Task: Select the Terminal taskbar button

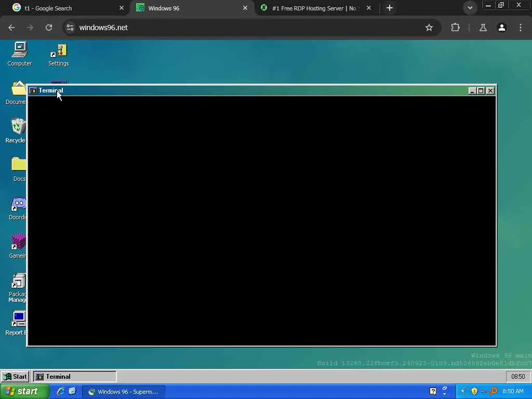Action: pos(75,376)
